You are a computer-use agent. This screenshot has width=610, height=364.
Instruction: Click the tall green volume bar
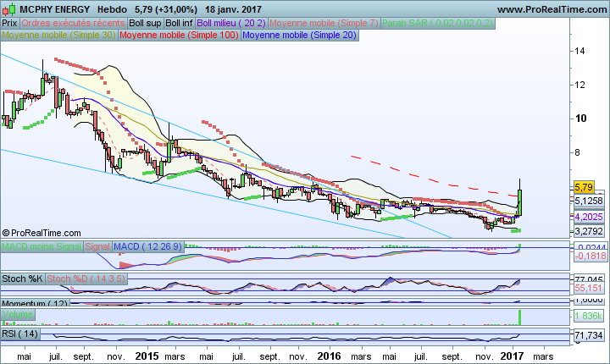pos(519,317)
